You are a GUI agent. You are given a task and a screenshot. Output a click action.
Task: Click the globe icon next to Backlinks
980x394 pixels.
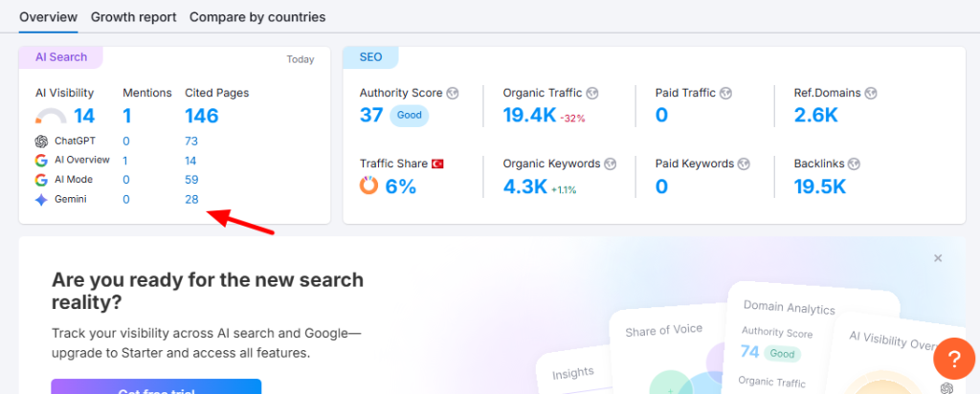[x=855, y=164]
